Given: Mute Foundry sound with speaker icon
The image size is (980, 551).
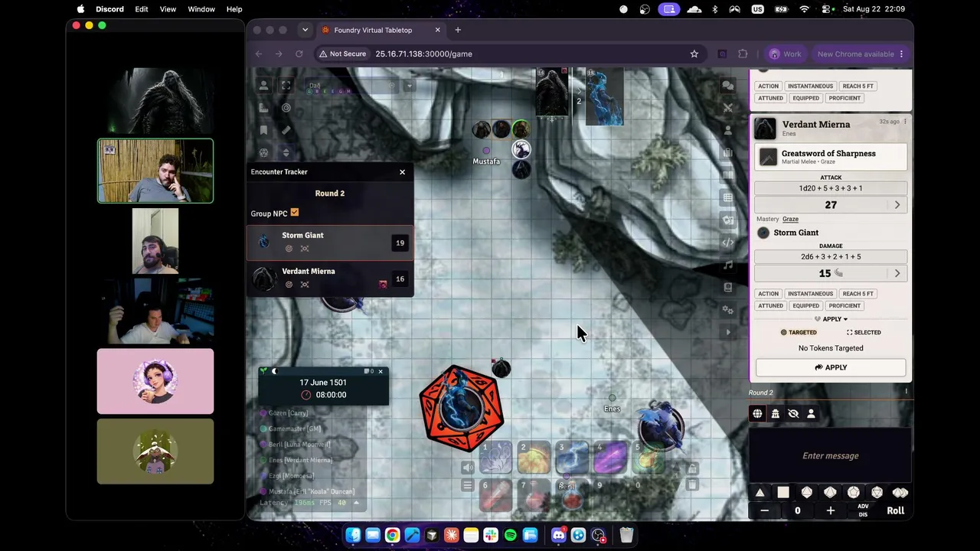Looking at the screenshot, I should pyautogui.click(x=468, y=468).
